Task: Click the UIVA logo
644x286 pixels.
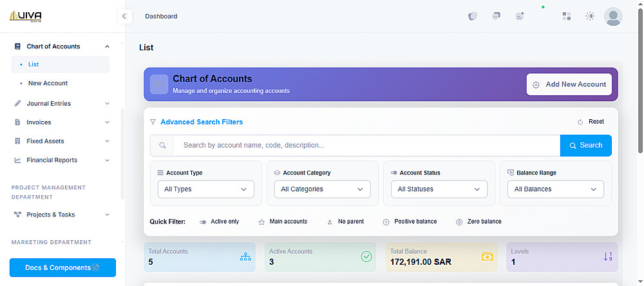Action: 26,15
